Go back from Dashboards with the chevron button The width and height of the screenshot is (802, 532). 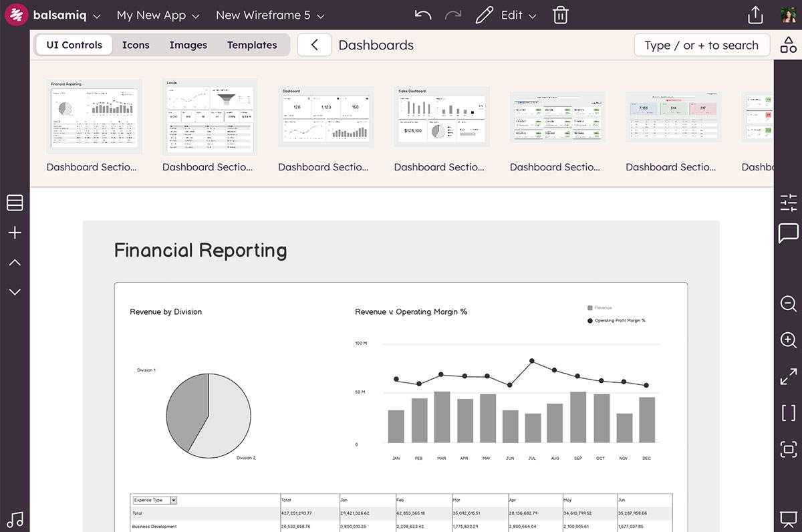(314, 44)
